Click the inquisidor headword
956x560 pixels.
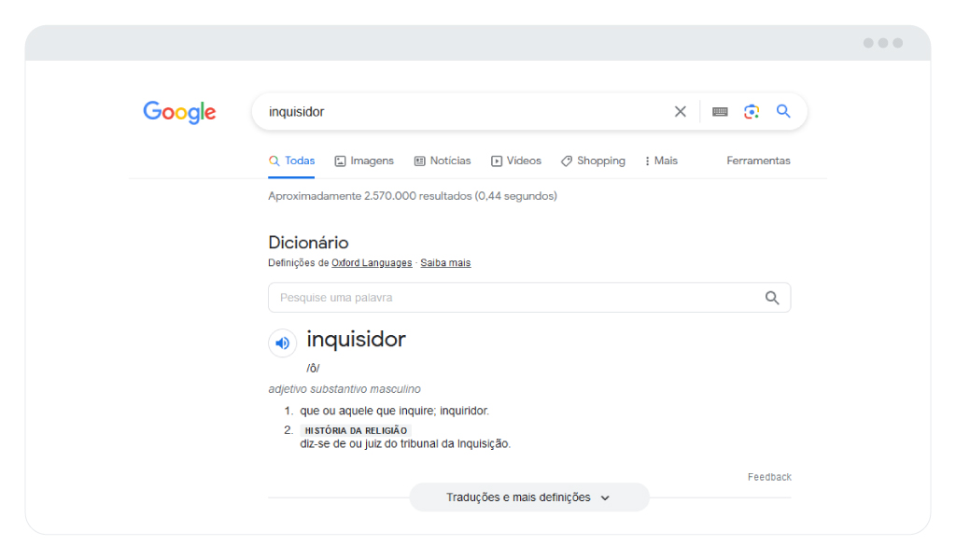click(356, 340)
